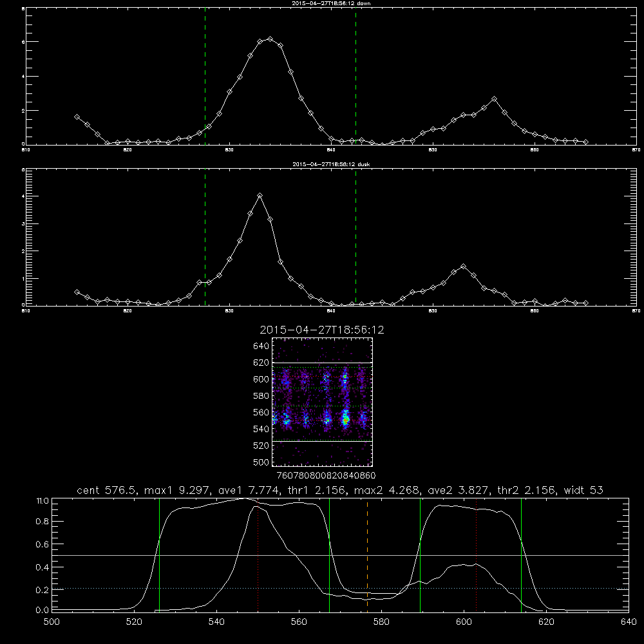
Task: Click the highest diamond point of dawn curve
Action: point(270,39)
